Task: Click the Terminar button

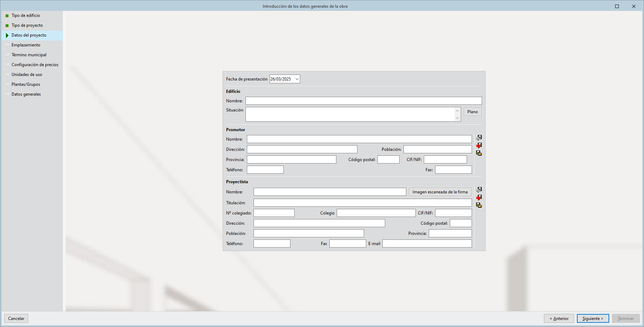Action: [x=626, y=319]
